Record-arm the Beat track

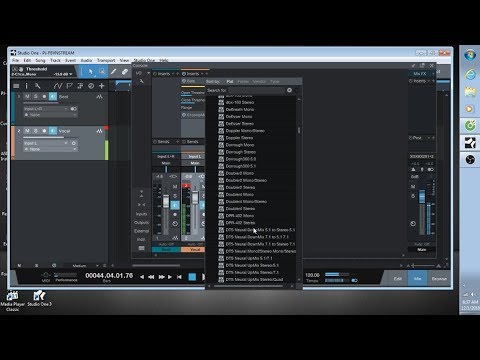44,97
